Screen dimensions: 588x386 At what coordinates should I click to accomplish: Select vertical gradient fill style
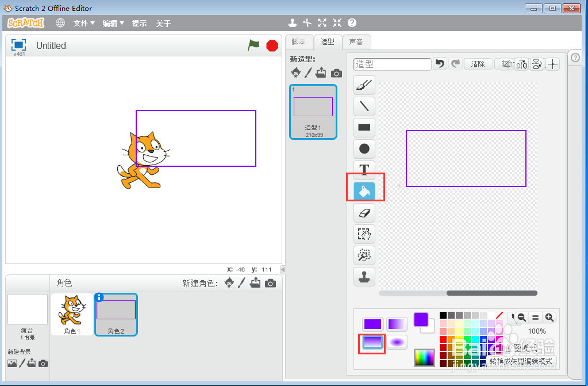tap(373, 342)
